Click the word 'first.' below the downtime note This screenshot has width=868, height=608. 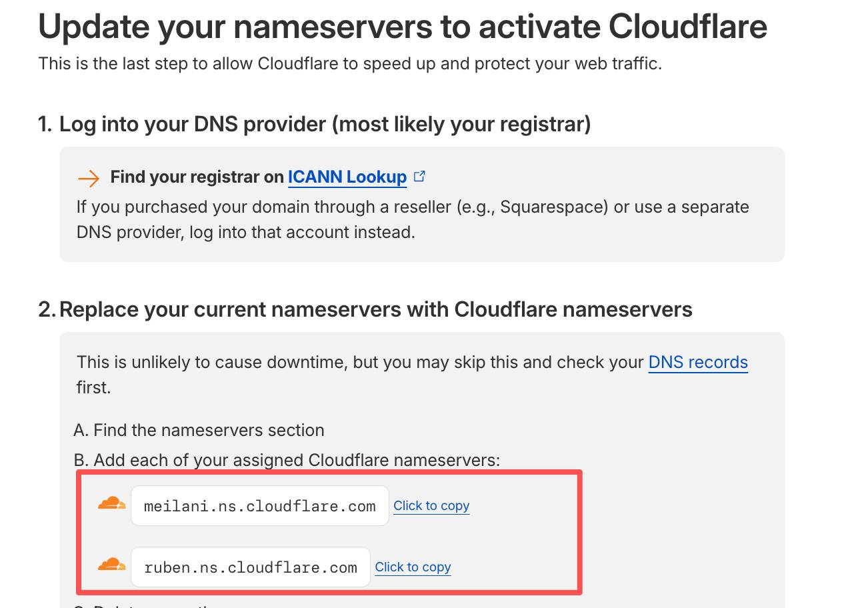tap(93, 387)
